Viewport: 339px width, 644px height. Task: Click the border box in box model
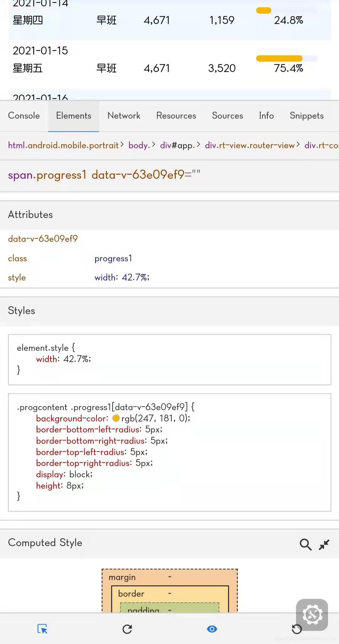click(x=170, y=594)
